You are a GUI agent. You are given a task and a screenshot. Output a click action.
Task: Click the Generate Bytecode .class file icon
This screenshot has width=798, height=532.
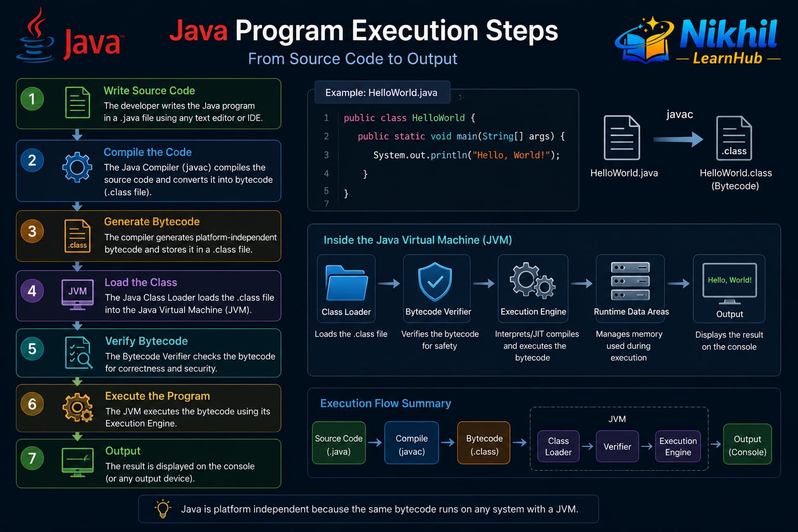click(77, 236)
